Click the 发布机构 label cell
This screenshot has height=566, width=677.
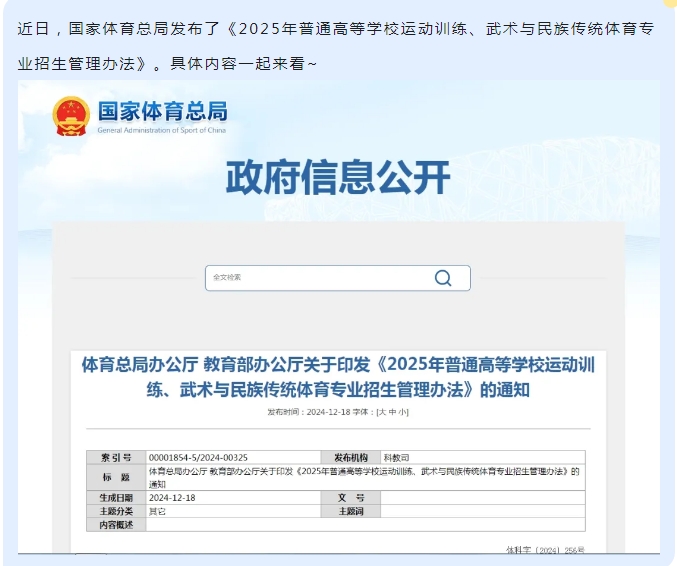tap(351, 458)
